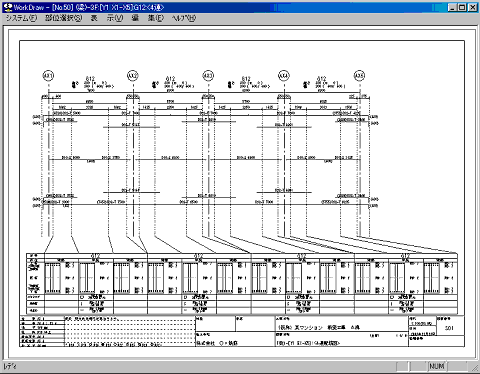The width and height of the screenshot is (480, 374).
Task: Minimize the WorkDraw window
Action: tap(452, 7)
